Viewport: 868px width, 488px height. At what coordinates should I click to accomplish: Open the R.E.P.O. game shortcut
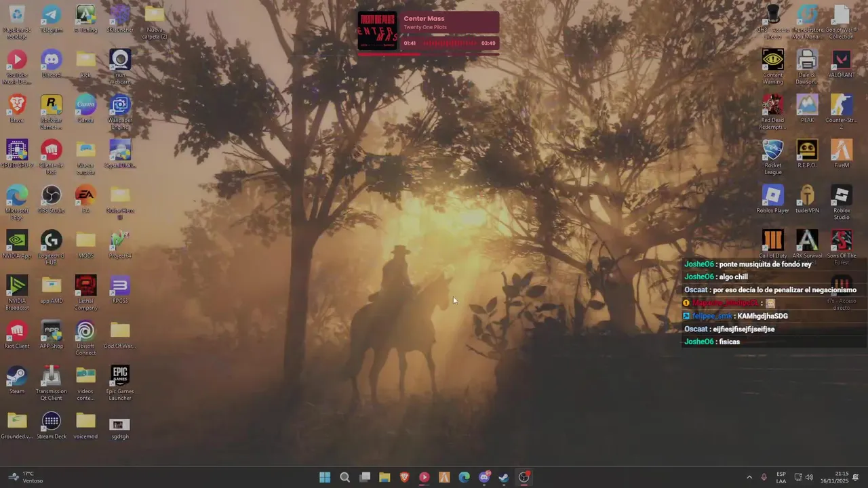pos(807,155)
